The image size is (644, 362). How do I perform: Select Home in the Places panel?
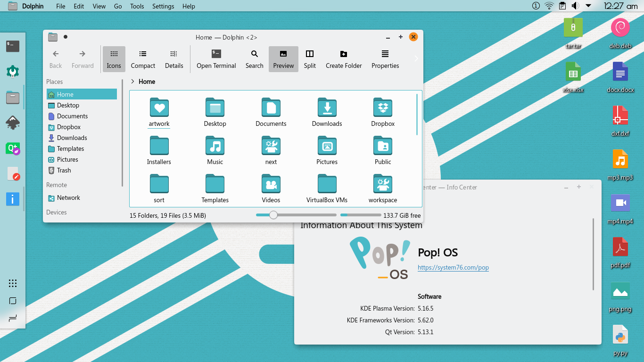82,94
